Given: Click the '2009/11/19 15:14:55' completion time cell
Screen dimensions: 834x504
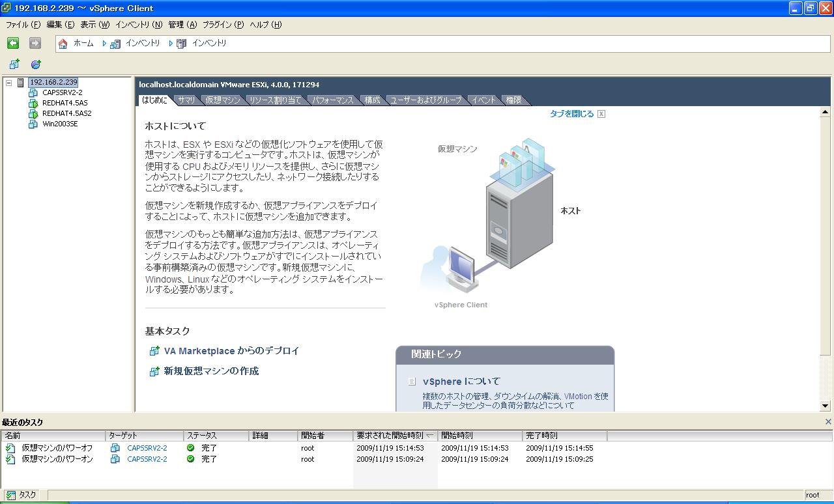Looking at the screenshot, I should coord(560,448).
